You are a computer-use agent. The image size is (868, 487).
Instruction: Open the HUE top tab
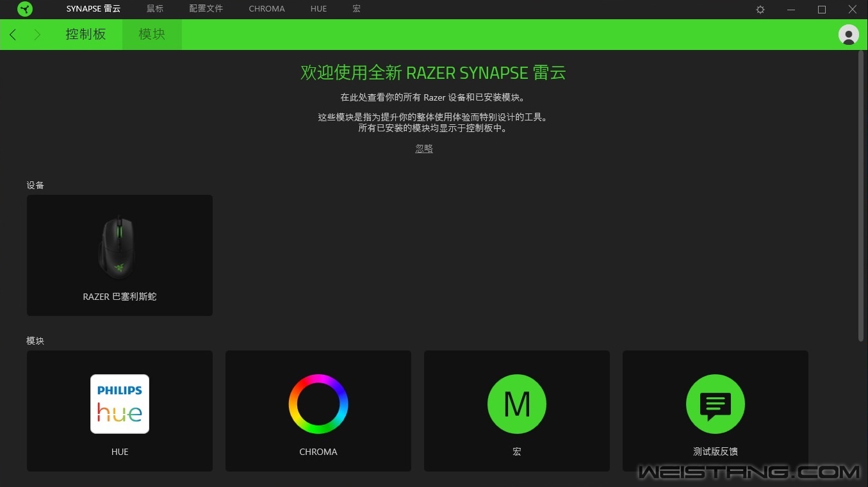[318, 9]
